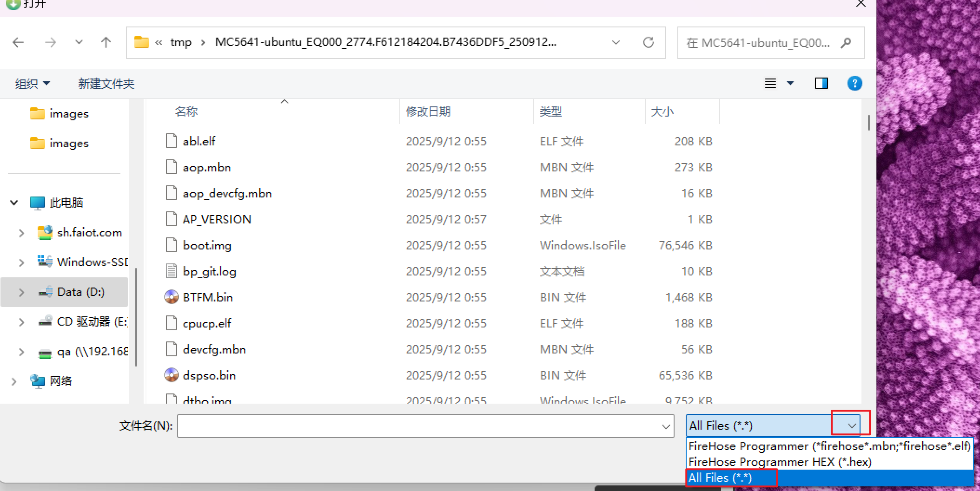Expand CD 驱动器 (E:) node

click(21, 322)
